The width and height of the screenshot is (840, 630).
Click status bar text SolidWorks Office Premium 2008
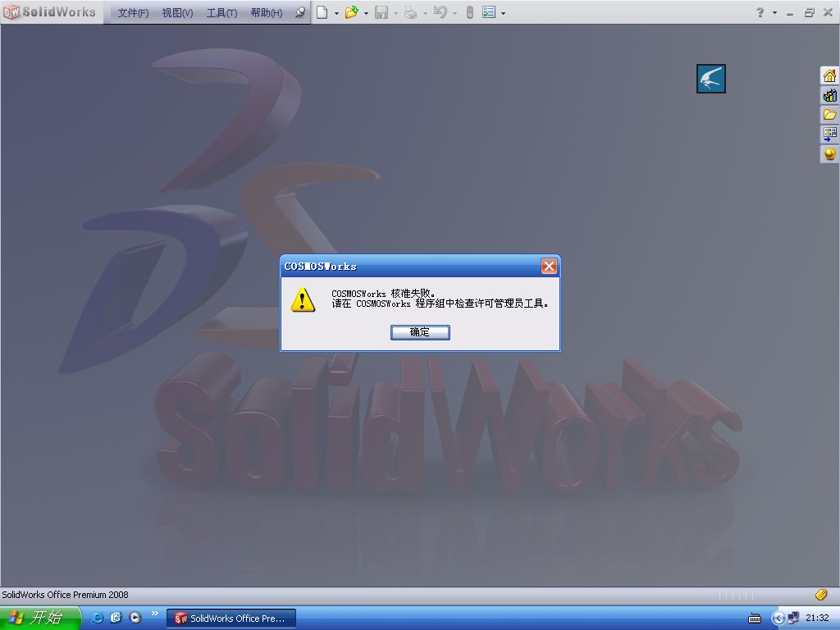click(66, 595)
